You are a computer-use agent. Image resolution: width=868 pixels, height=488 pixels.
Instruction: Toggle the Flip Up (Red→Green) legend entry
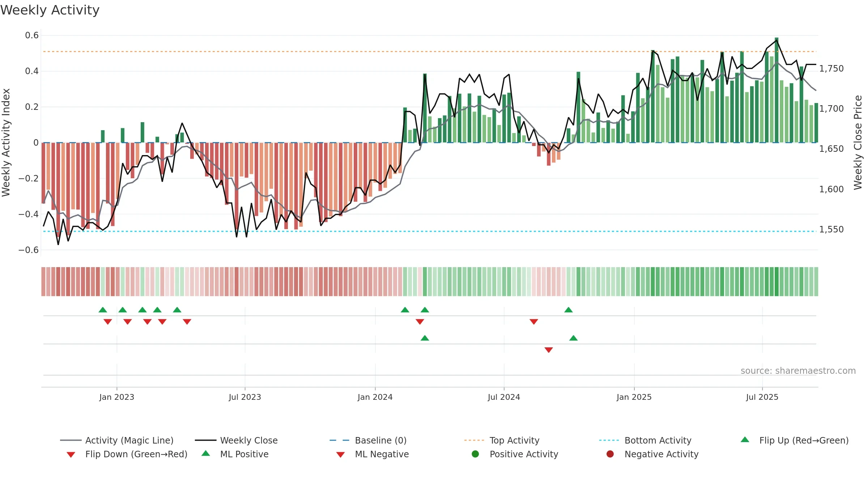pyautogui.click(x=795, y=440)
